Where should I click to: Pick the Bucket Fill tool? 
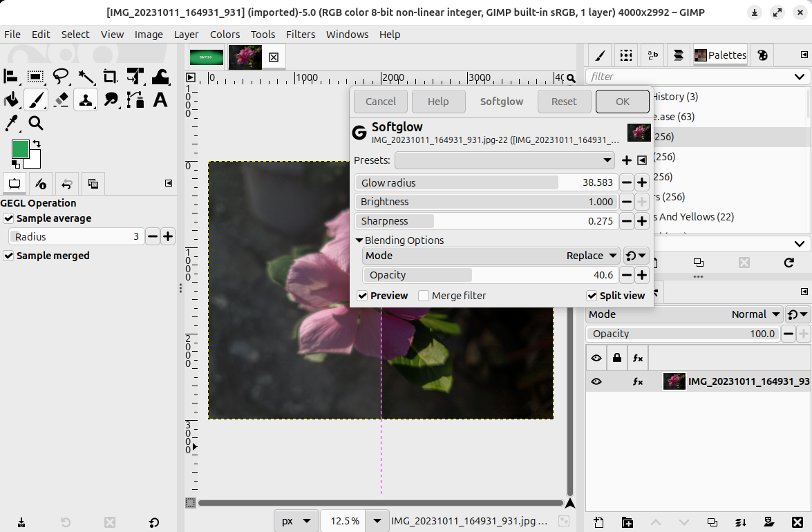click(11, 100)
